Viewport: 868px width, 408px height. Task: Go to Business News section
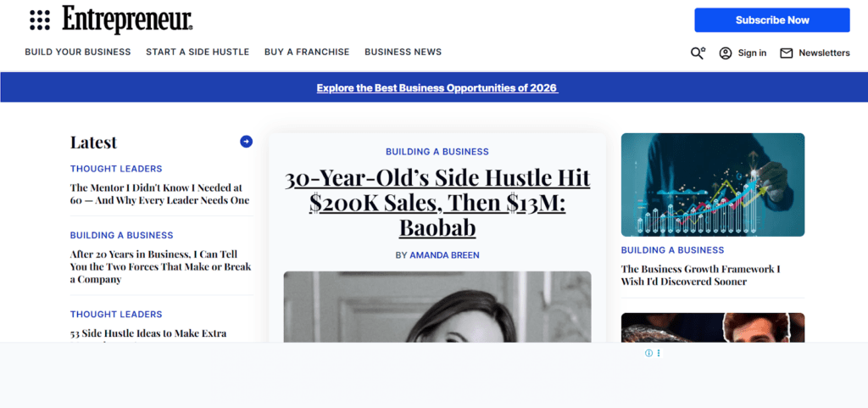(x=403, y=52)
